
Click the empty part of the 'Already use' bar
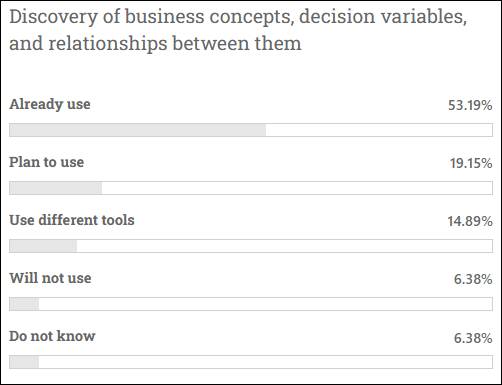[x=379, y=130]
